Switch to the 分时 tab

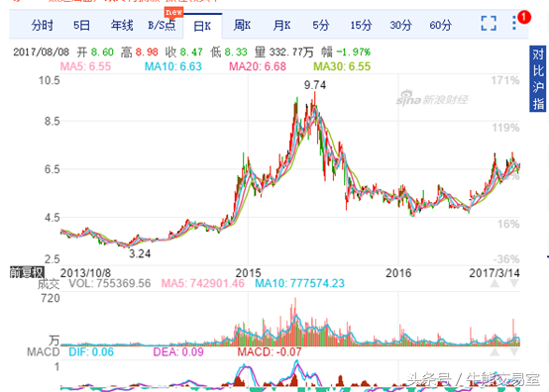[42, 26]
